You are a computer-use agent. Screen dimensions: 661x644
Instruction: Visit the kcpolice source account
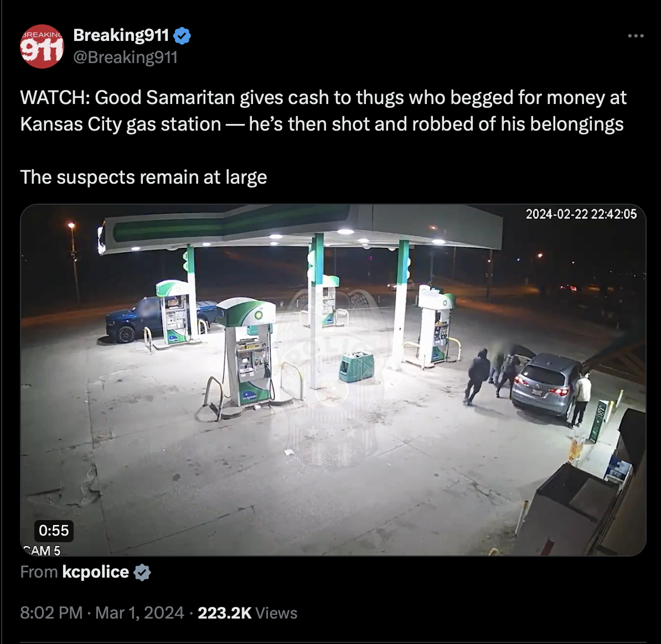click(95, 572)
